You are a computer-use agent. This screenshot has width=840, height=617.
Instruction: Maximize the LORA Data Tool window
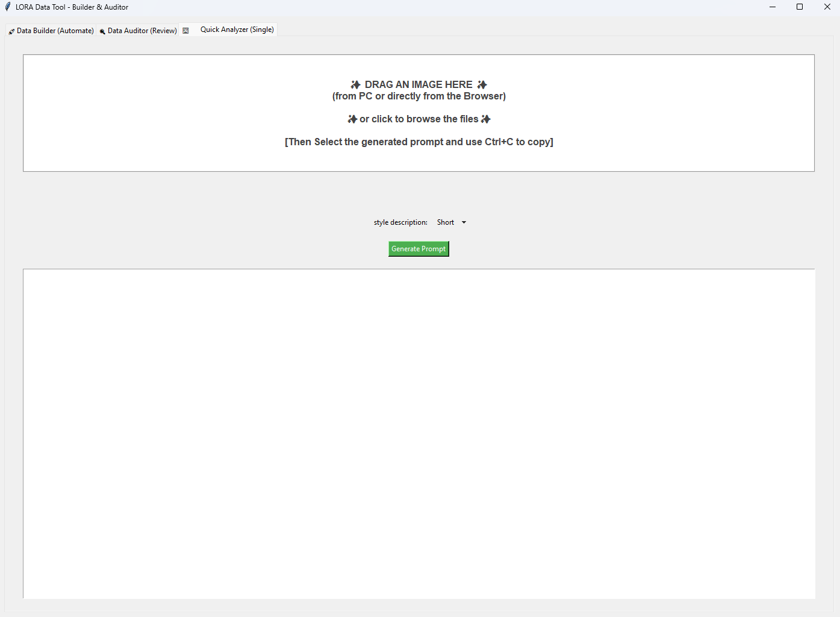pos(800,7)
